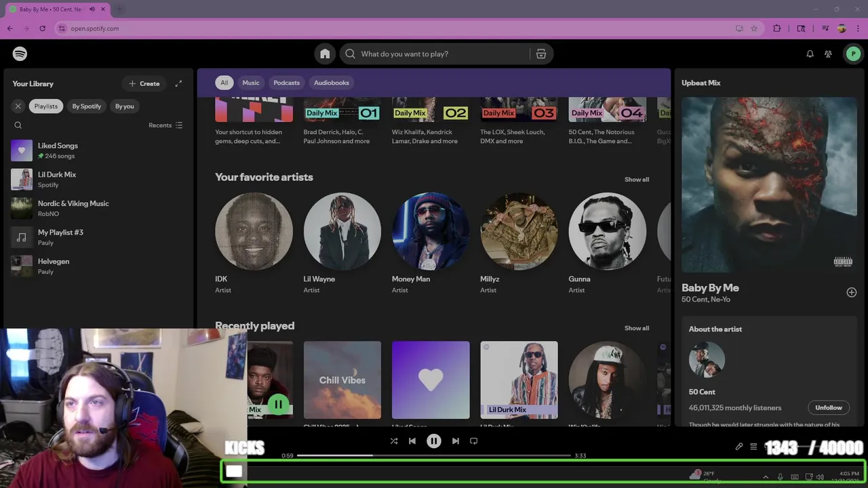868x488 pixels.
Task: Close the Baby By Me browser tab
Action: click(x=104, y=9)
